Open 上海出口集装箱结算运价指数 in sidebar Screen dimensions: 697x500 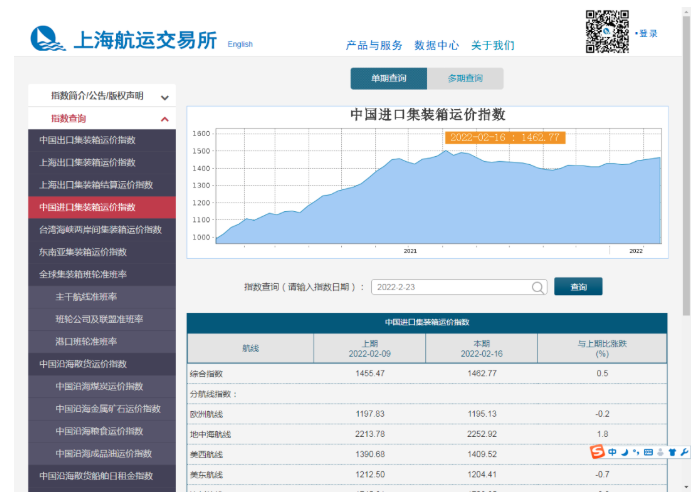click(x=102, y=185)
